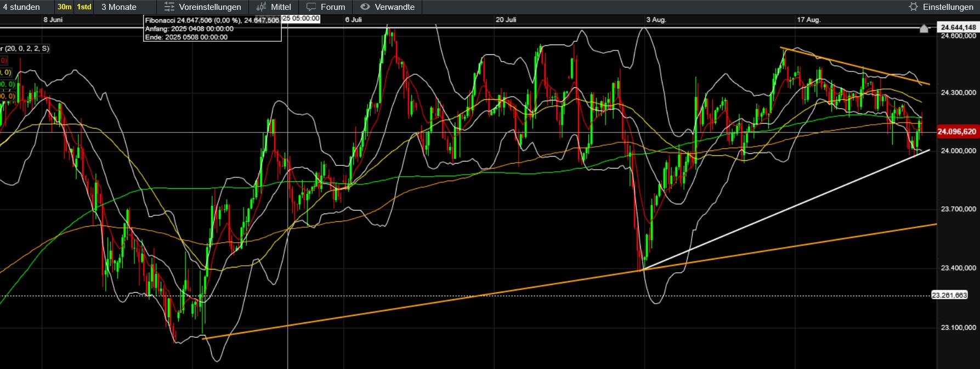Open the 3 Monate period dropdown
The width and height of the screenshot is (980, 369).
click(119, 7)
